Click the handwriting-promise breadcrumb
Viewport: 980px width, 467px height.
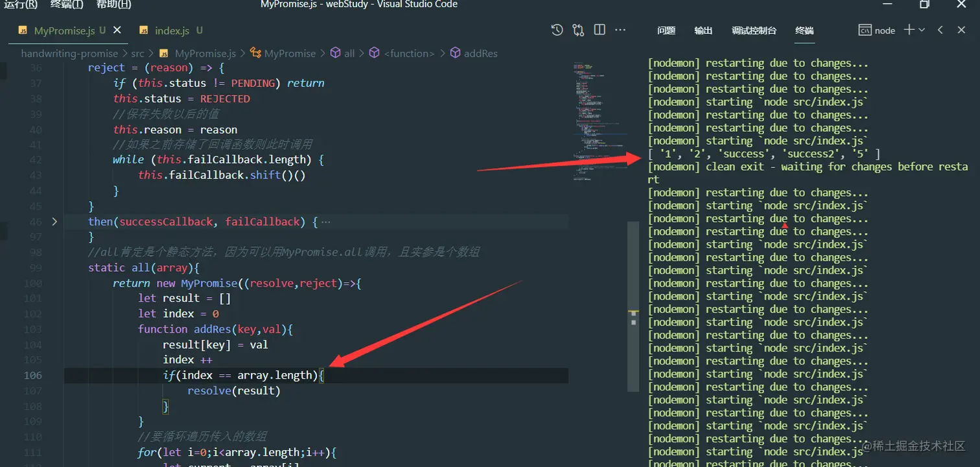[69, 53]
